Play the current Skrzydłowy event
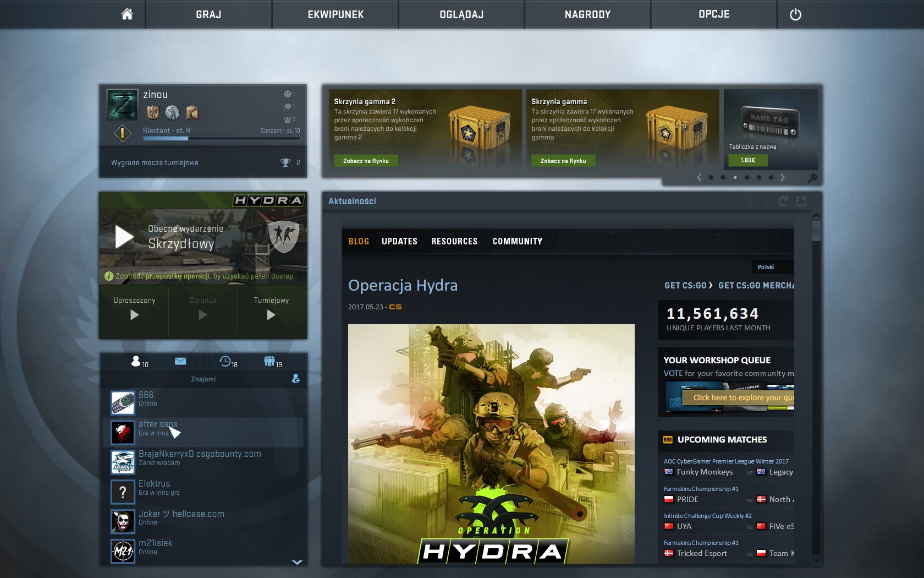 pos(124,237)
